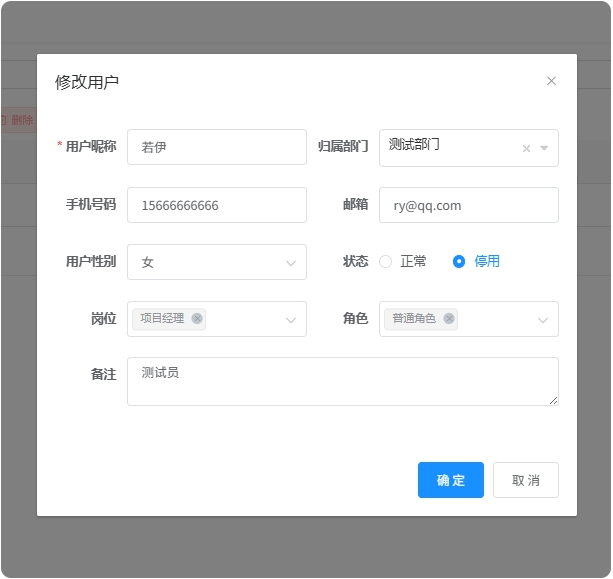Close the 修改用户 dialog with X icon
The width and height of the screenshot is (613, 579).
(551, 81)
